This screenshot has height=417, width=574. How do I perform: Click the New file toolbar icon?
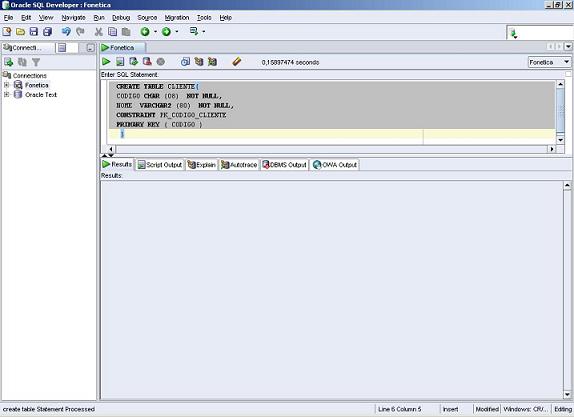tap(7, 31)
